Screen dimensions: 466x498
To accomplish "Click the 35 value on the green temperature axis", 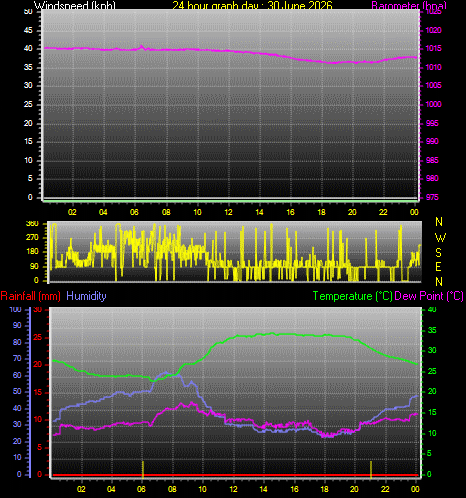I will click(432, 330).
